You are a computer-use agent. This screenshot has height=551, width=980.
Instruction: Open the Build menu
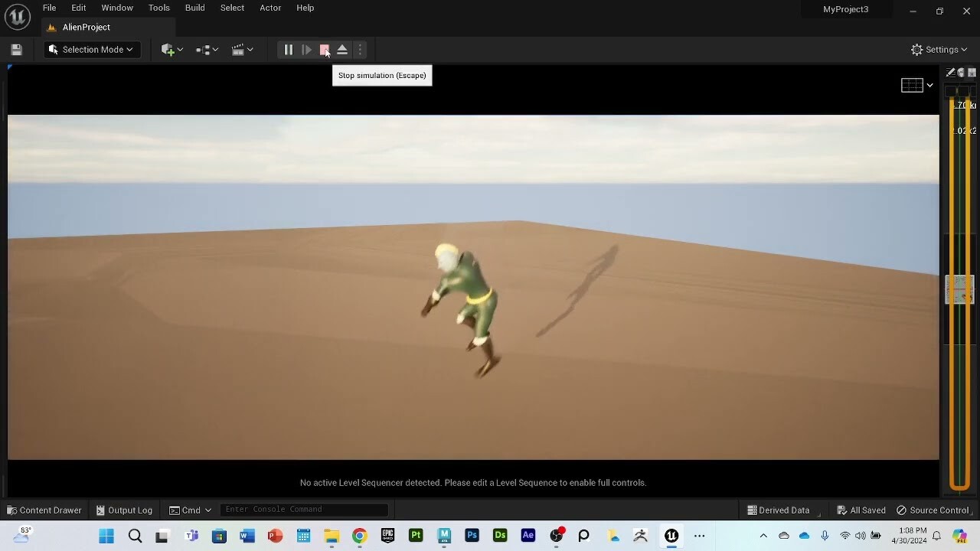[x=194, y=8]
